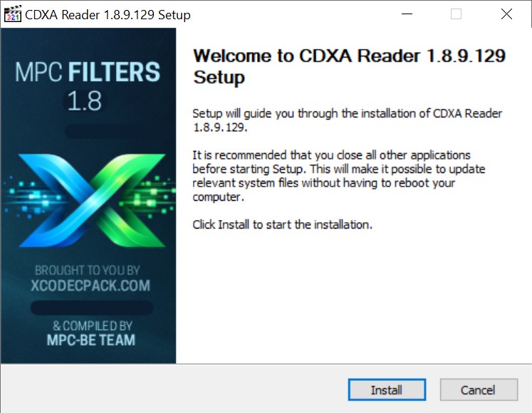This screenshot has height=413, width=532.
Task: Click the blue-green X logo
Action: pos(93,200)
